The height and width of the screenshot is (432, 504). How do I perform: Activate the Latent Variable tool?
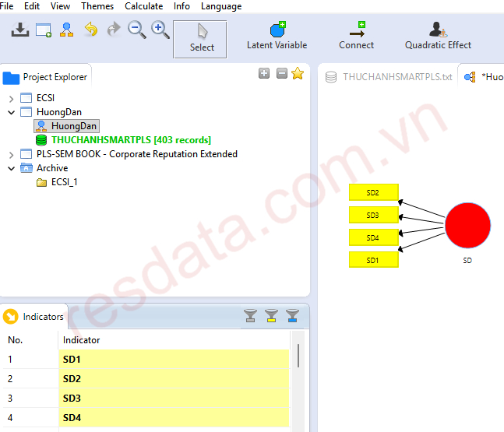click(x=277, y=37)
